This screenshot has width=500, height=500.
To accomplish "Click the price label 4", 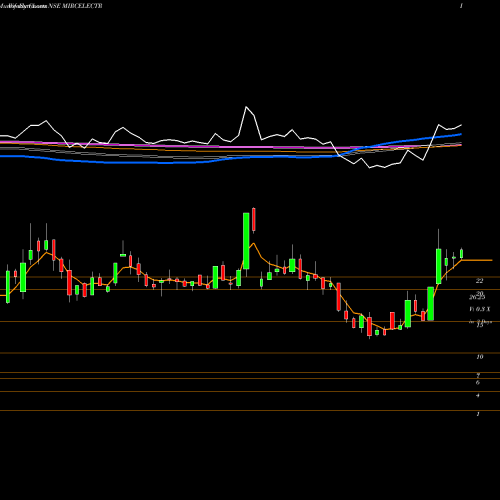I will pyautogui.click(x=478, y=396).
